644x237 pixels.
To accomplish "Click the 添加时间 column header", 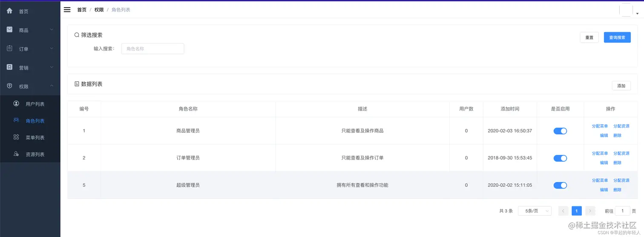I will pos(510,109).
